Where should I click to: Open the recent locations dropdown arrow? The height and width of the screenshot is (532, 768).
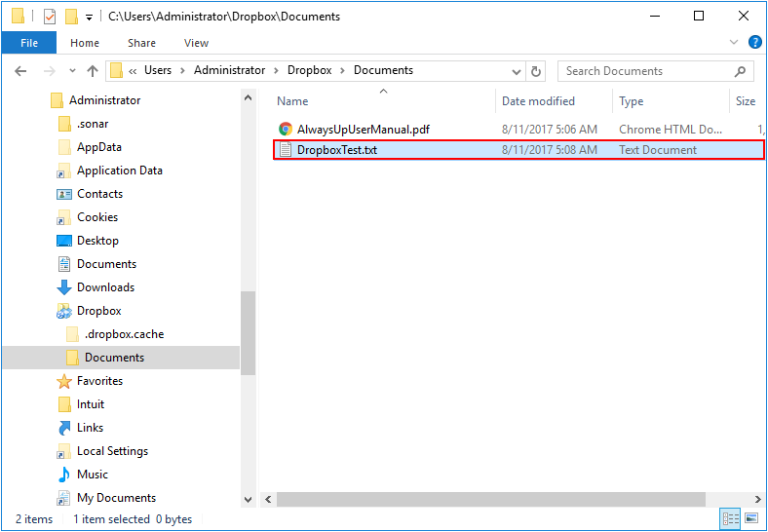coord(72,71)
